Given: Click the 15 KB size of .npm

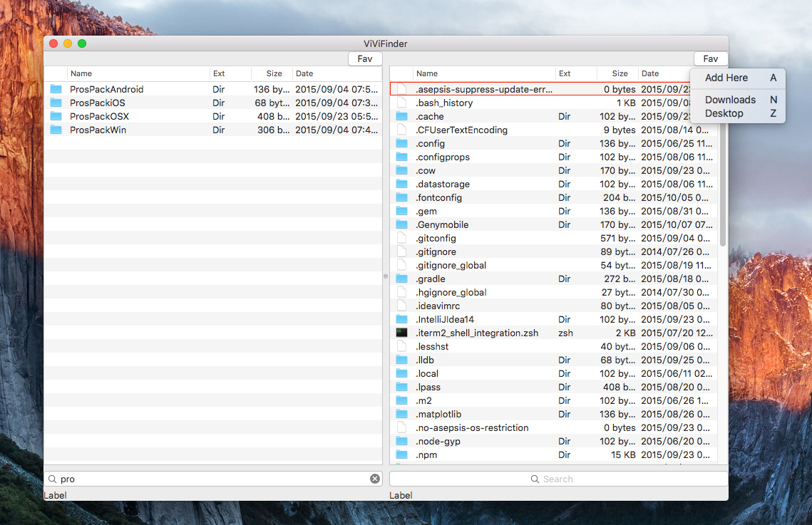Looking at the screenshot, I should [x=623, y=454].
